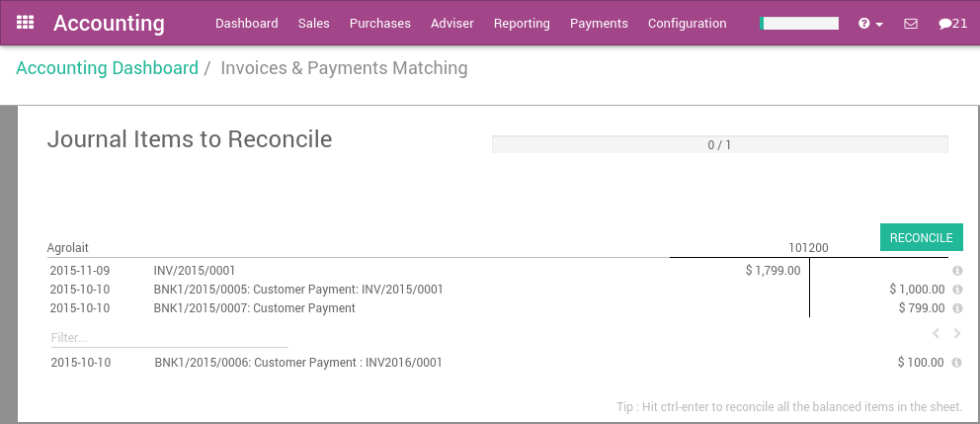Go to previous page of filtered items

pos(936,334)
